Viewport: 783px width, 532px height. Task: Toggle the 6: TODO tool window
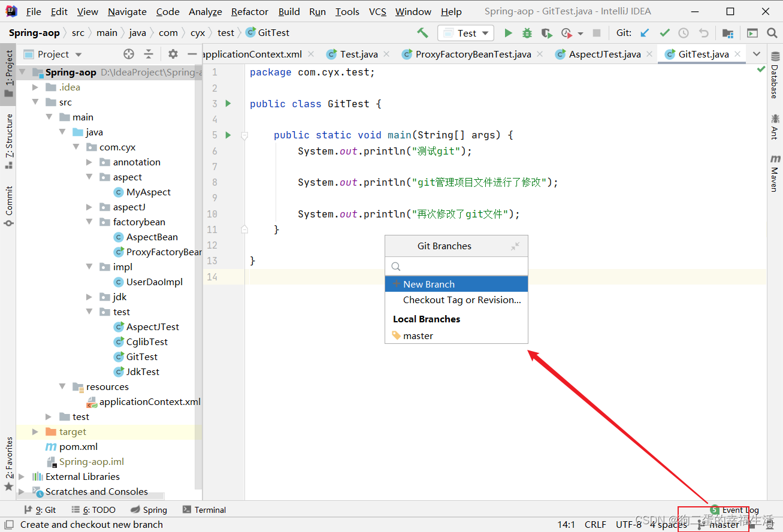click(x=93, y=510)
